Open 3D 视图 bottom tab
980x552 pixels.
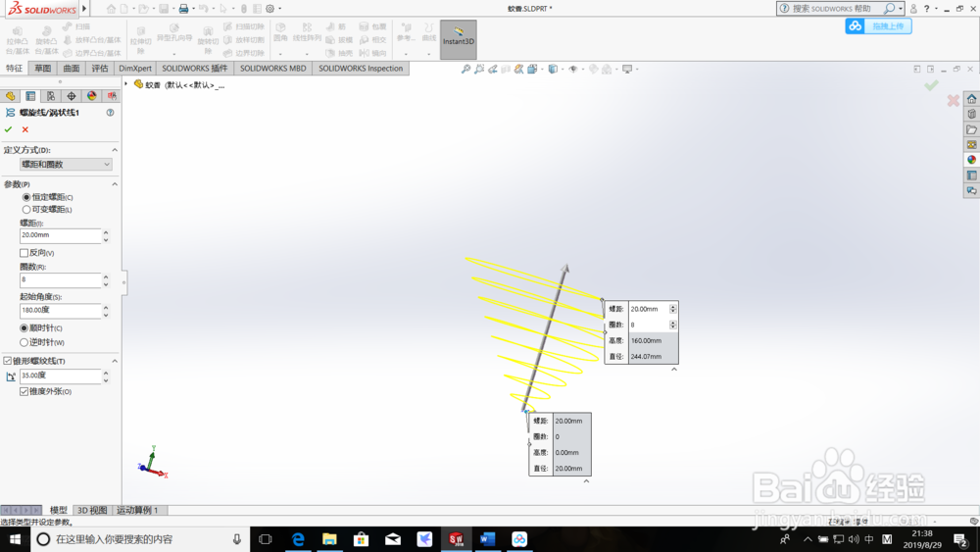click(92, 510)
